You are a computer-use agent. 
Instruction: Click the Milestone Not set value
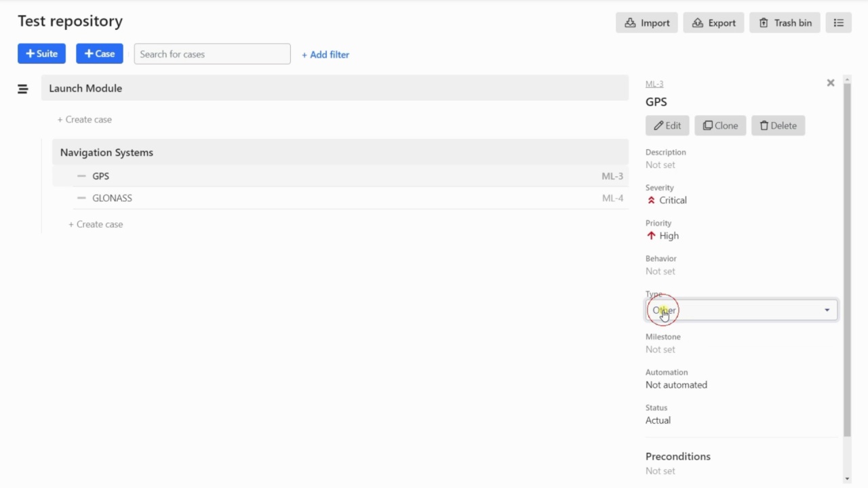[x=660, y=350]
